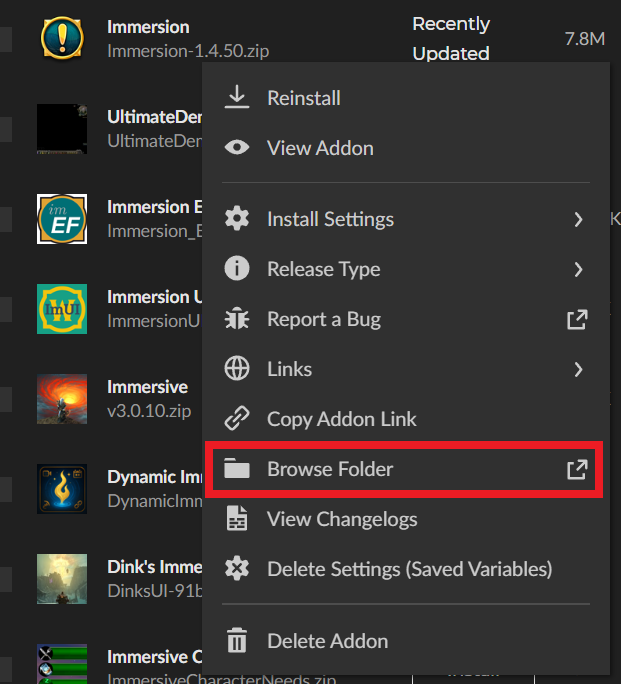The height and width of the screenshot is (684, 621).
Task: Click the gear icon for Install Settings
Action: click(x=237, y=219)
